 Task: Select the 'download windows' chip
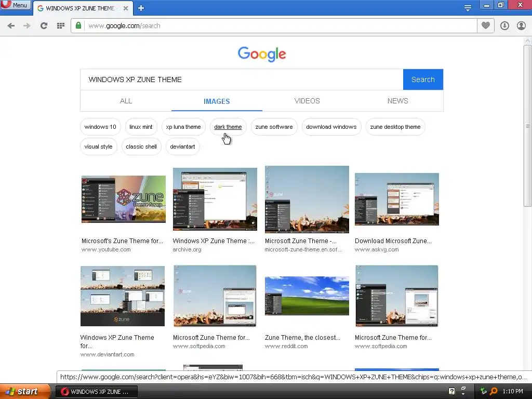(x=331, y=127)
